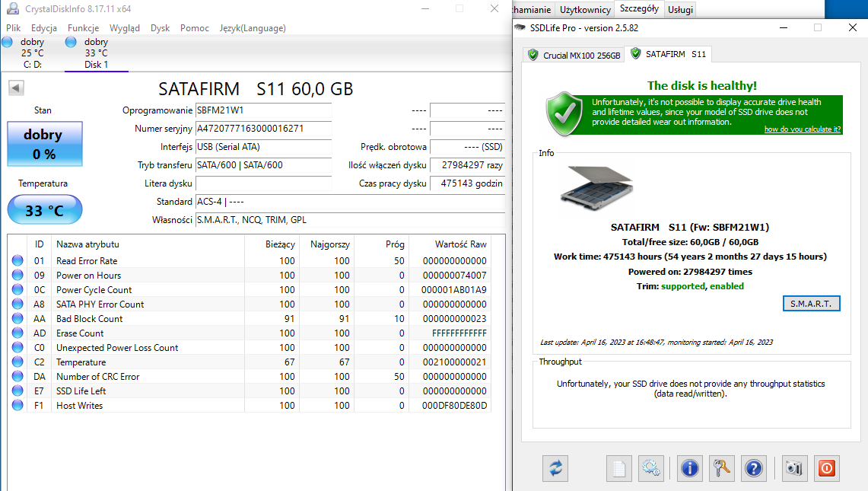Open the gears settings icon in SSDLife
868x491 pixels.
[x=651, y=468]
